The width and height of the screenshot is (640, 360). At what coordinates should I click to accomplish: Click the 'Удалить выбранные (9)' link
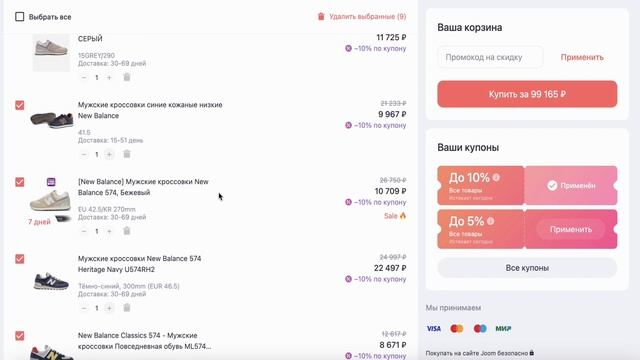[x=367, y=16]
